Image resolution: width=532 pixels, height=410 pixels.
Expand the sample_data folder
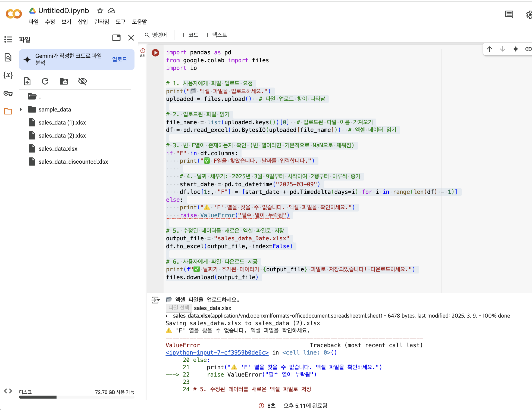click(x=21, y=109)
